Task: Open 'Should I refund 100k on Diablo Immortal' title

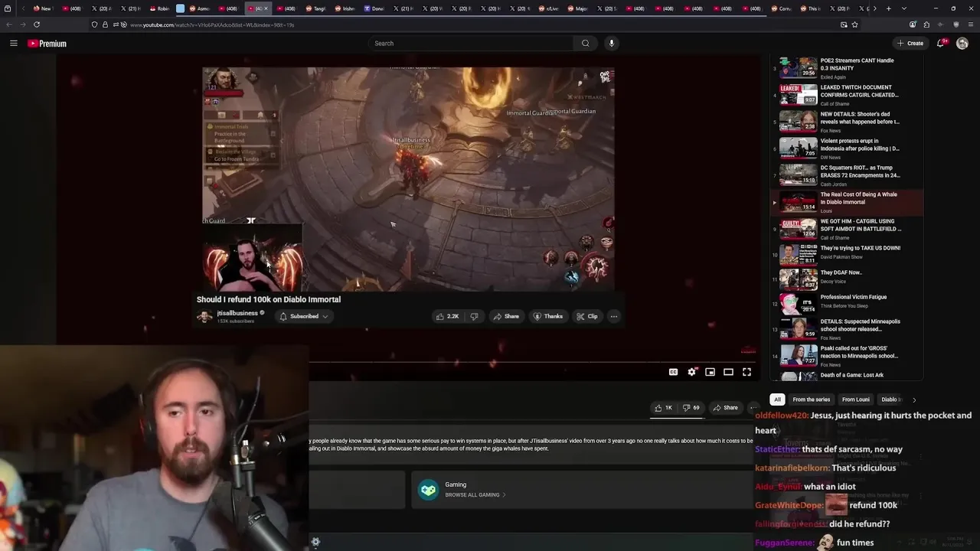Action: (268, 299)
